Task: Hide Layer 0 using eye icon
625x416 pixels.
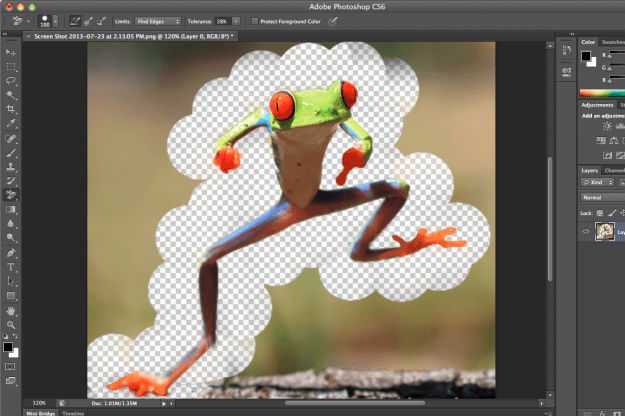Action: pyautogui.click(x=586, y=230)
